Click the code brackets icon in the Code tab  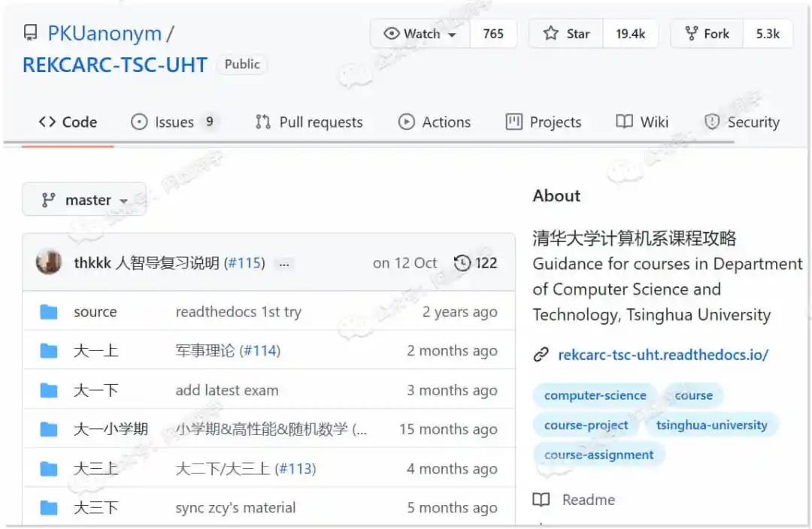pyautogui.click(x=47, y=122)
